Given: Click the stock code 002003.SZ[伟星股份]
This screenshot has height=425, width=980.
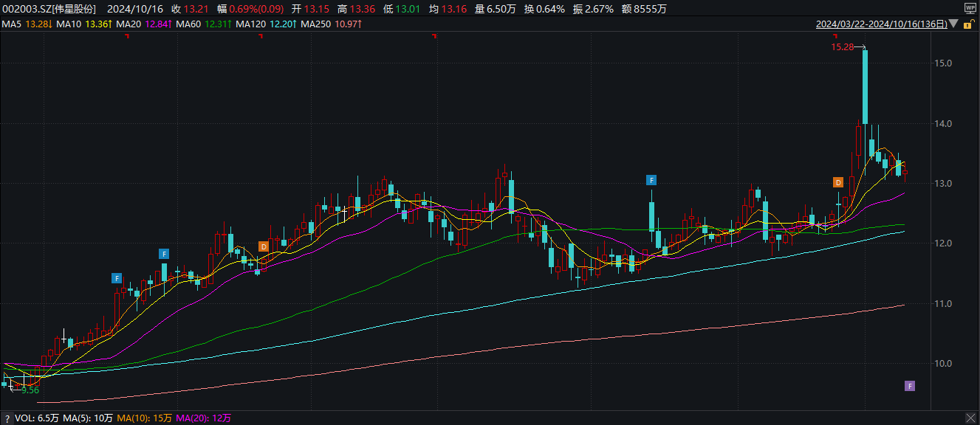Looking at the screenshot, I should click(49, 9).
